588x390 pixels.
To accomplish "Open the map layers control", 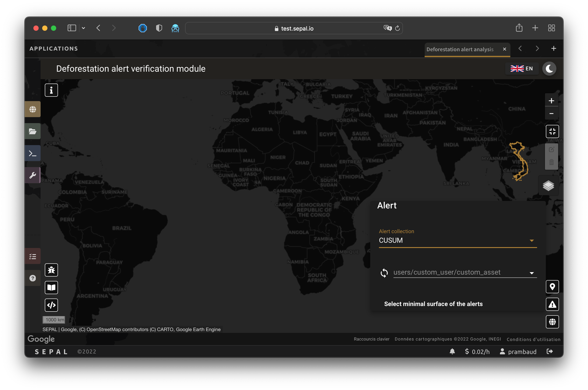I will (548, 186).
